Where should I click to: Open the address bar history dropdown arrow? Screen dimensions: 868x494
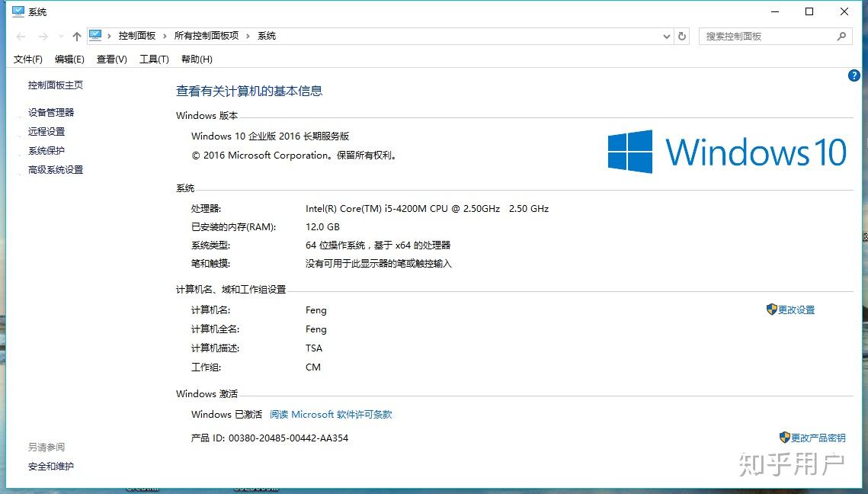pos(666,36)
